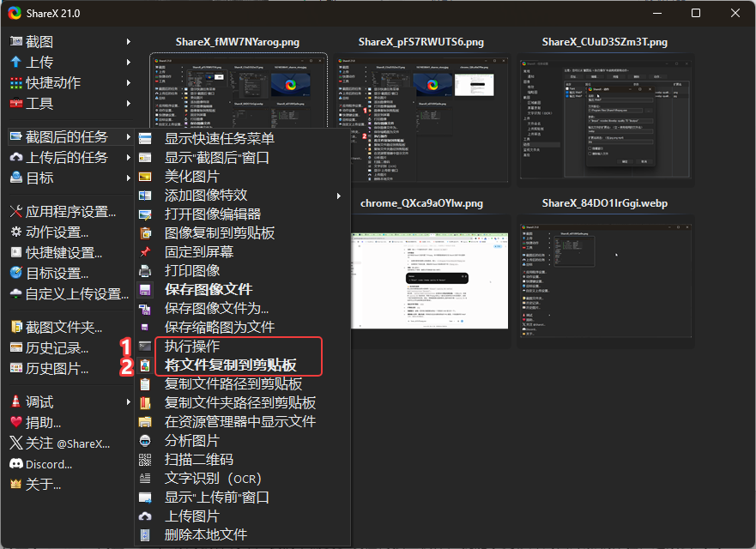This screenshot has width=756, height=549.
Task: Open 自定义上传设置... from the sidebar
Action: point(70,294)
